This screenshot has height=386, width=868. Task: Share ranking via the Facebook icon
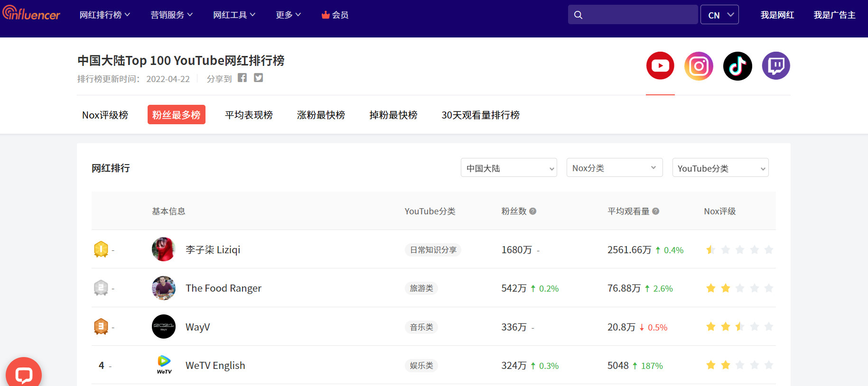(242, 78)
